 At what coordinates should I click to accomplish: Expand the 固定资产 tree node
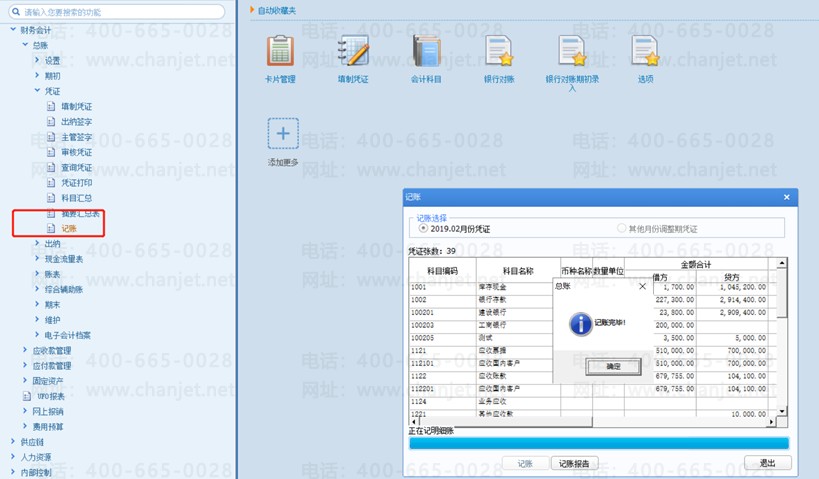pyautogui.click(x=25, y=380)
